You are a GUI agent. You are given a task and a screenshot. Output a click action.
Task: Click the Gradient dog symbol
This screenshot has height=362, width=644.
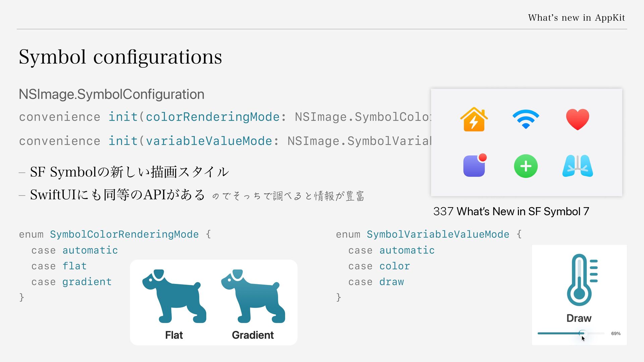pos(253,296)
